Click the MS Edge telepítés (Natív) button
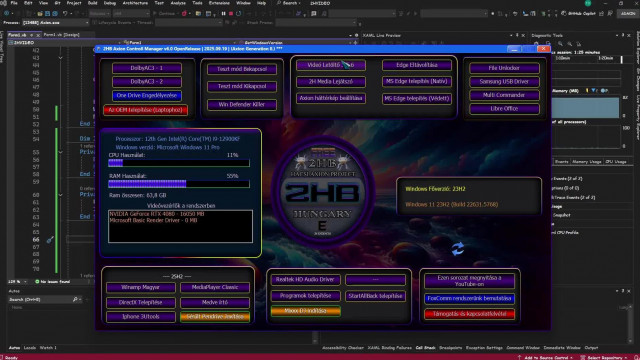 tap(416, 81)
